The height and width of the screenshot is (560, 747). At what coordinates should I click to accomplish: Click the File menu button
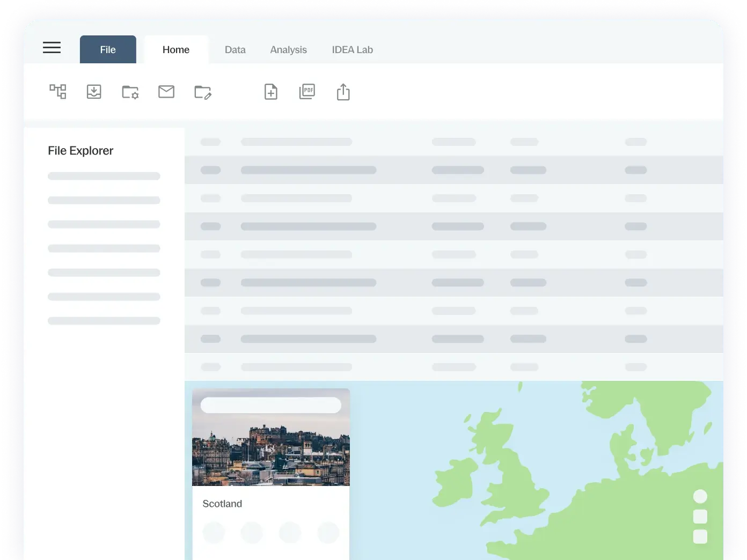point(108,49)
